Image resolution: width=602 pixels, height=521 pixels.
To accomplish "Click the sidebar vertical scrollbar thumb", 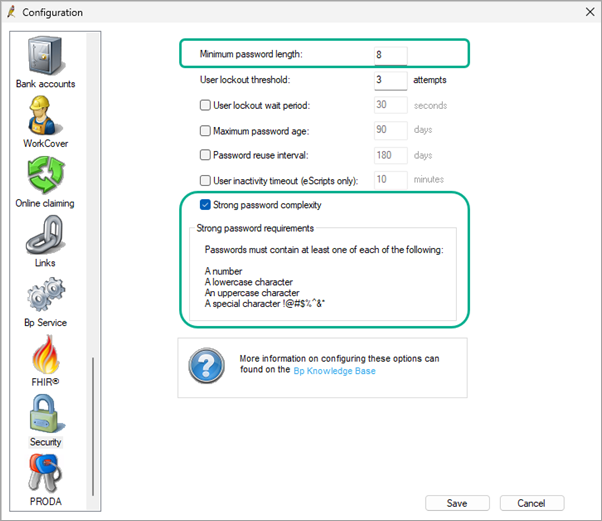I will (93, 426).
